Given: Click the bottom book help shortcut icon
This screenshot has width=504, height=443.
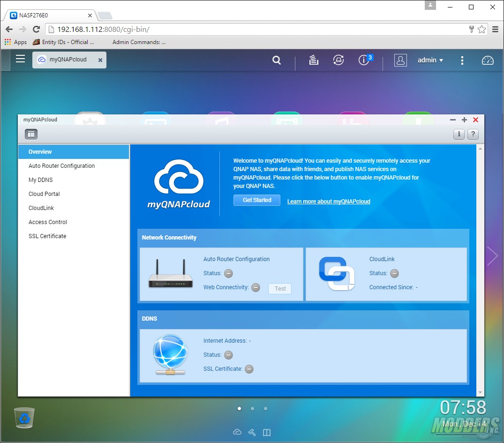Looking at the screenshot, I should point(267,432).
